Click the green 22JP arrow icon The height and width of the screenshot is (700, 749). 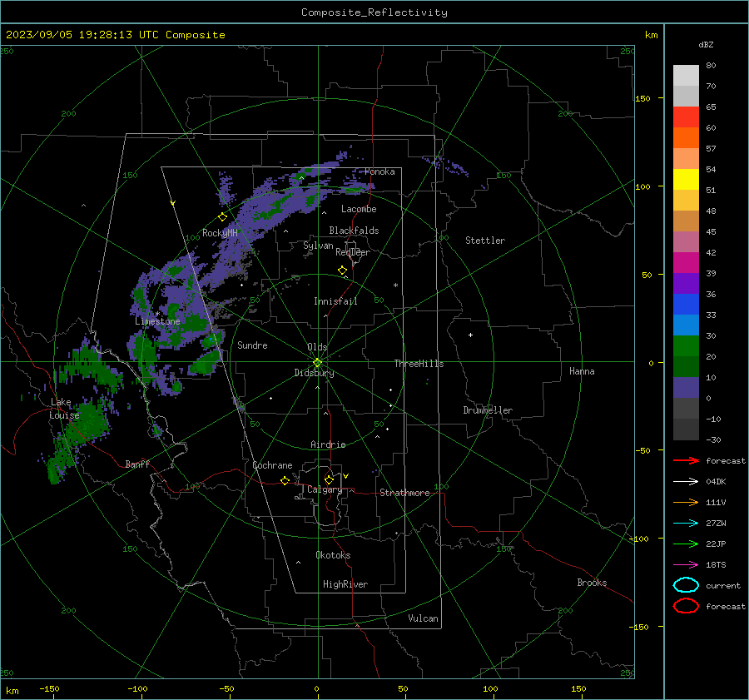(x=686, y=544)
